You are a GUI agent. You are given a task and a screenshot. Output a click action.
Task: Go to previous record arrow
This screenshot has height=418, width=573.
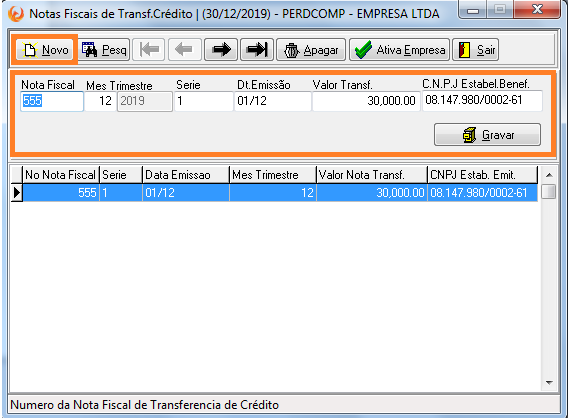[x=185, y=50]
